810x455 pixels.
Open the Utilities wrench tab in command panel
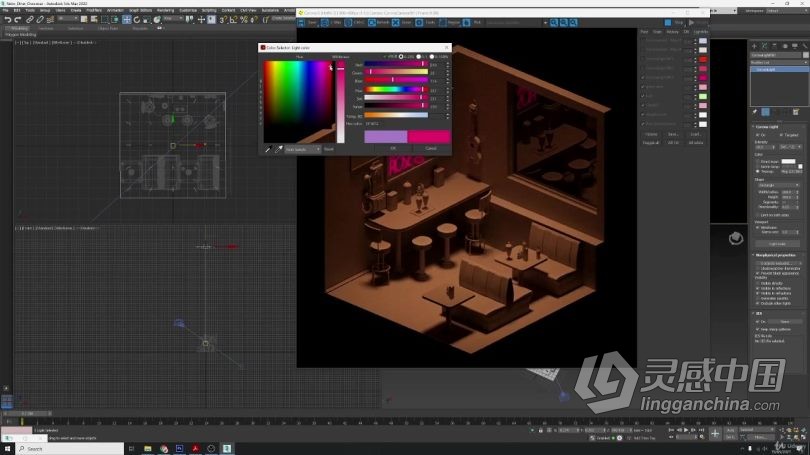805,46
